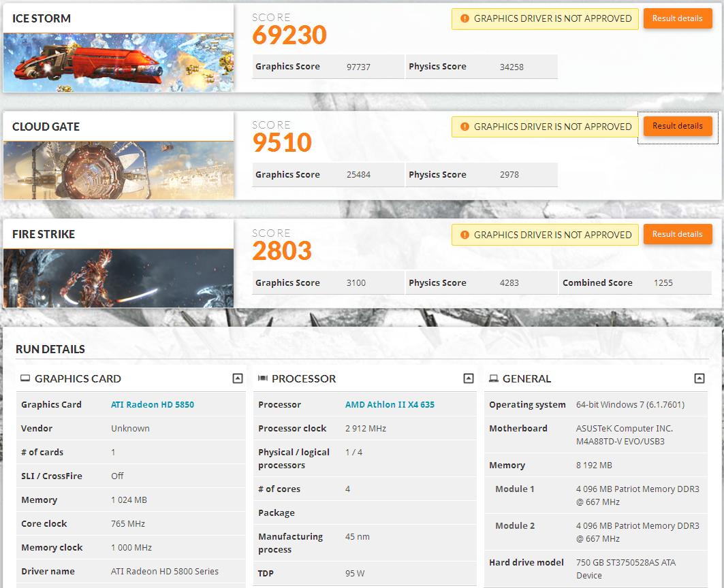The image size is (724, 588).
Task: Select the Vendor value Unknown
Action: [x=130, y=428]
